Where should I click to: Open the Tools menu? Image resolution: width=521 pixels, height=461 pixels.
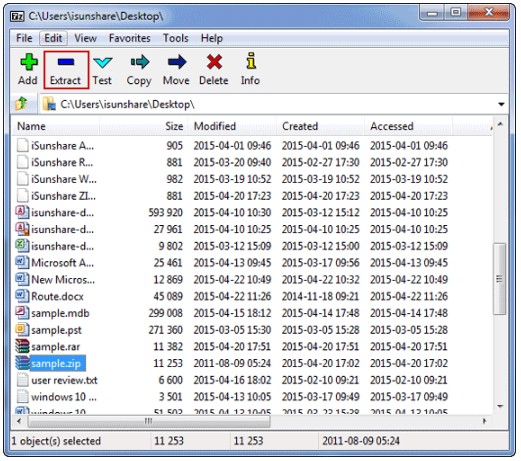tap(175, 38)
